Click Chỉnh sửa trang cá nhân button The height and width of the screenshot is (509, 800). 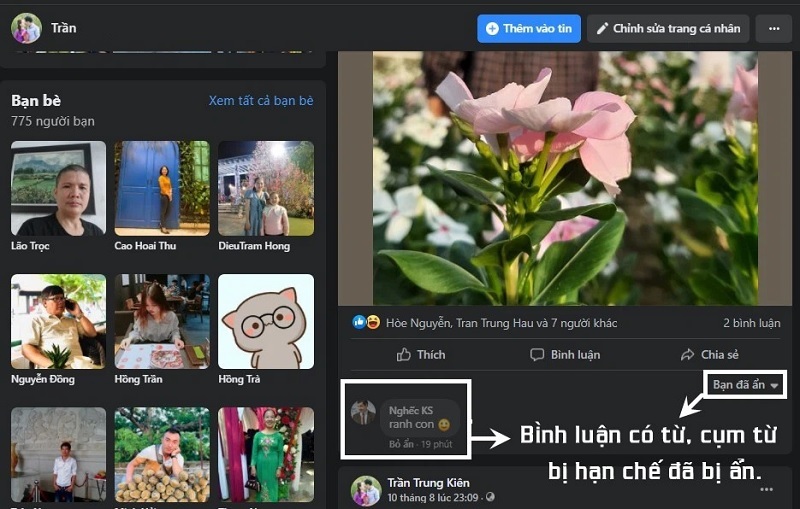[668, 29]
